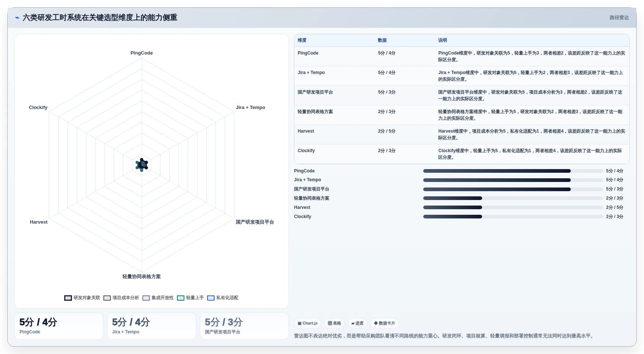This screenshot has height=354, width=644.
Task: Click the Harvest radar axis label
Action: (x=39, y=222)
